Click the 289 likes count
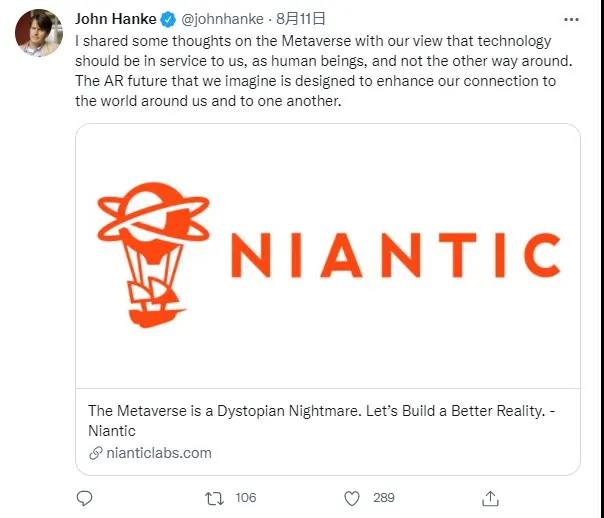Viewport: 604px width, 518px height. point(384,498)
